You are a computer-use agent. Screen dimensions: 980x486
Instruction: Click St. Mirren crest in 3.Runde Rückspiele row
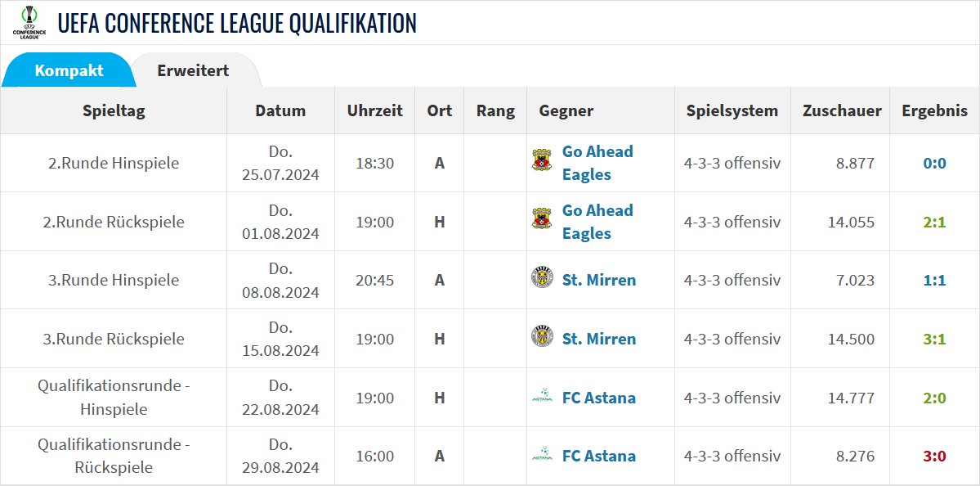[x=542, y=339]
